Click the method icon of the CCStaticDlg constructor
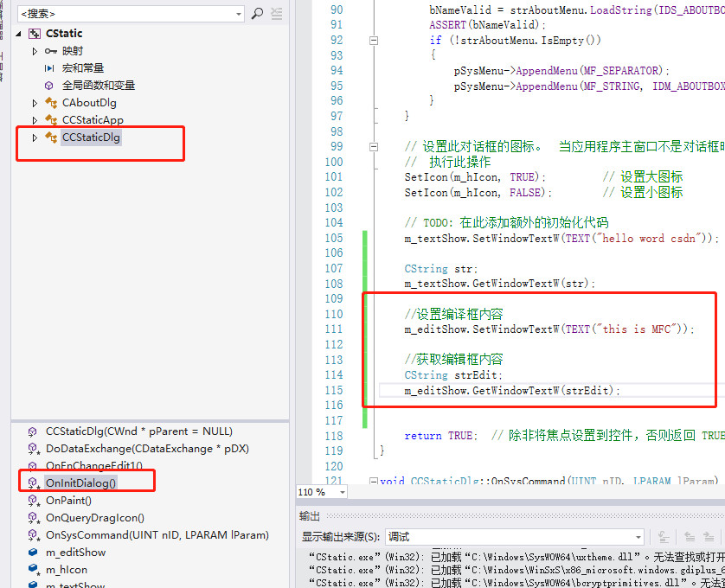The image size is (725, 588). pyautogui.click(x=32, y=431)
